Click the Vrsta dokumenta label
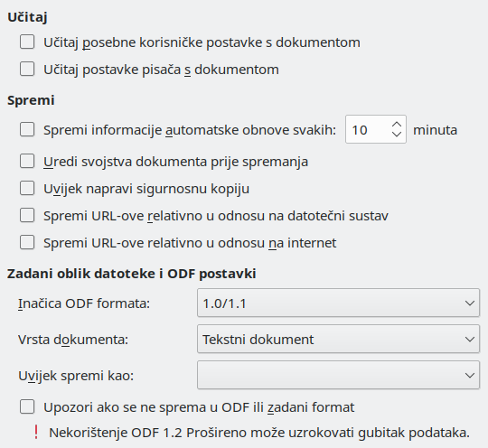This screenshot has width=488, height=448. (x=73, y=340)
